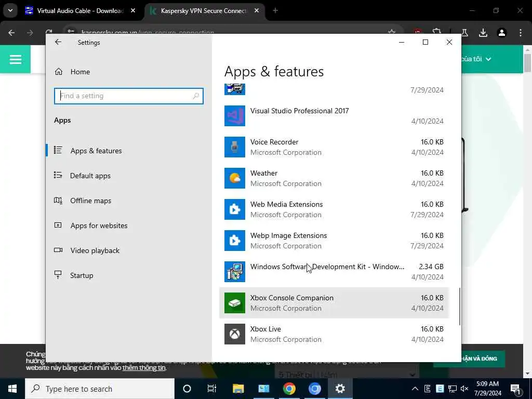Open the browser downloads icon
The image size is (532, 399).
click(x=483, y=33)
